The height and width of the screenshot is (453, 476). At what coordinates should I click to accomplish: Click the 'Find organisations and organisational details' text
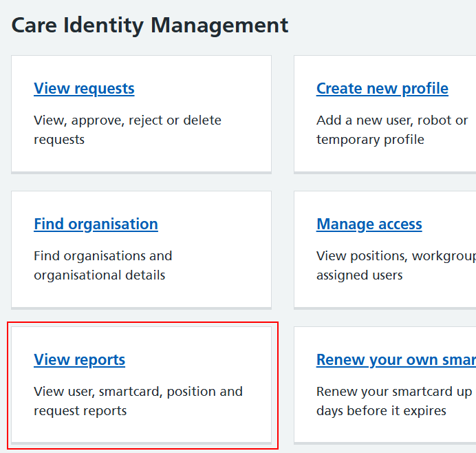click(103, 266)
